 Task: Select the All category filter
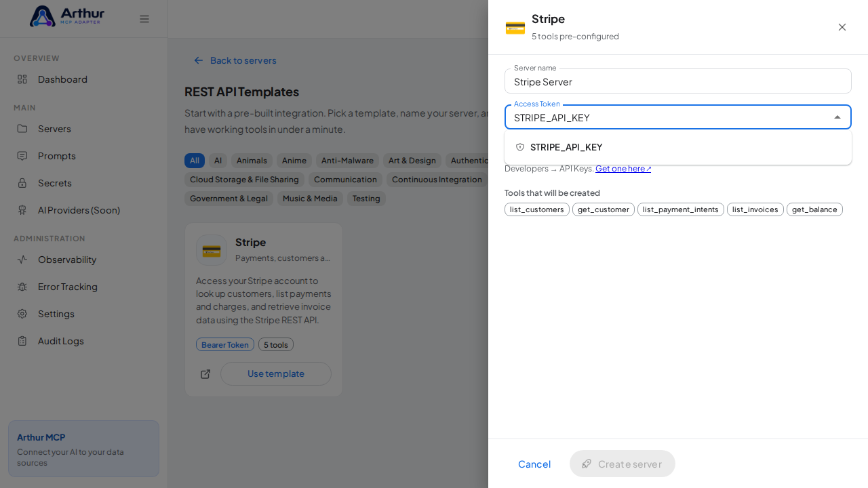[195, 161]
